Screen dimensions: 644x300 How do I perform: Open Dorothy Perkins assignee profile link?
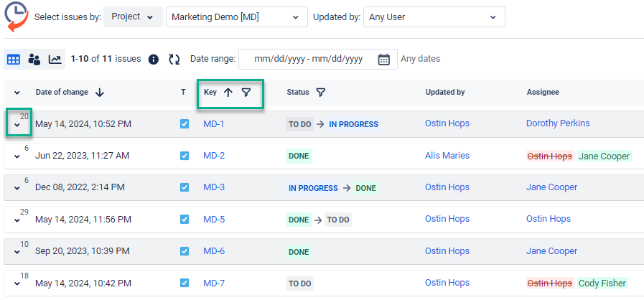(x=558, y=123)
